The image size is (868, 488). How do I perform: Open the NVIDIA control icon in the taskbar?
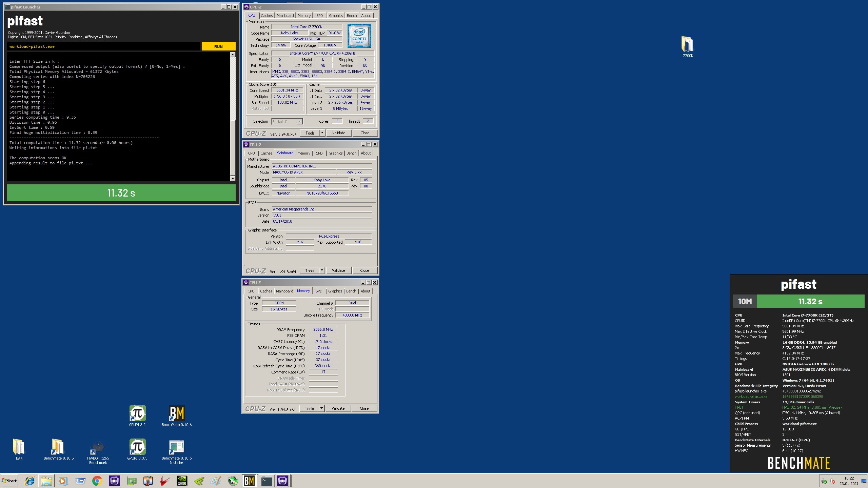click(182, 481)
